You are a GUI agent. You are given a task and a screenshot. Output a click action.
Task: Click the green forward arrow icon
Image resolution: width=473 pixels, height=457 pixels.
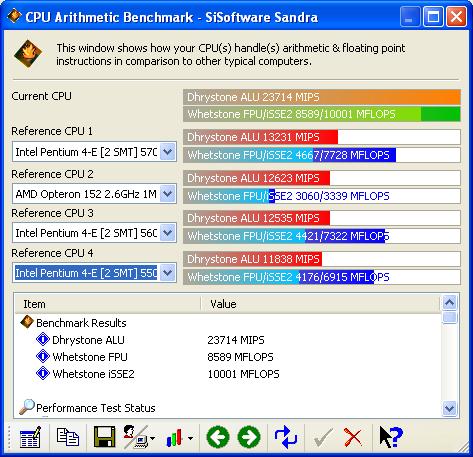coord(249,437)
